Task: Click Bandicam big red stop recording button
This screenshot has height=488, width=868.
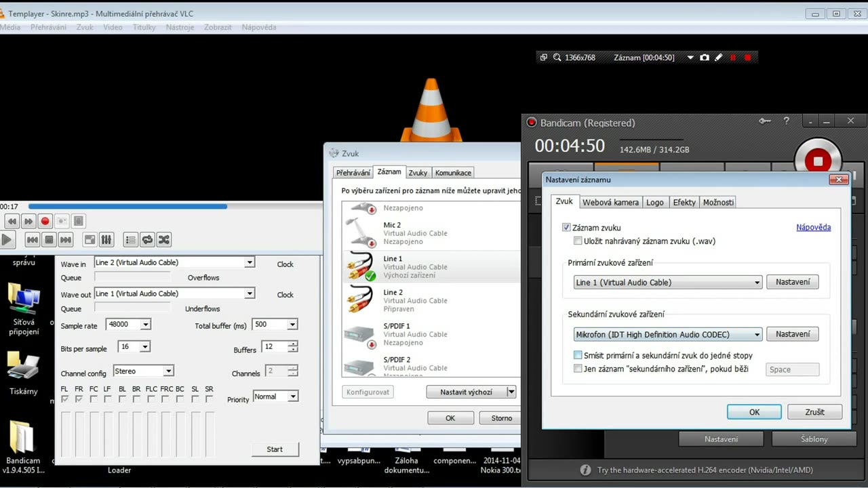Action: [x=818, y=161]
